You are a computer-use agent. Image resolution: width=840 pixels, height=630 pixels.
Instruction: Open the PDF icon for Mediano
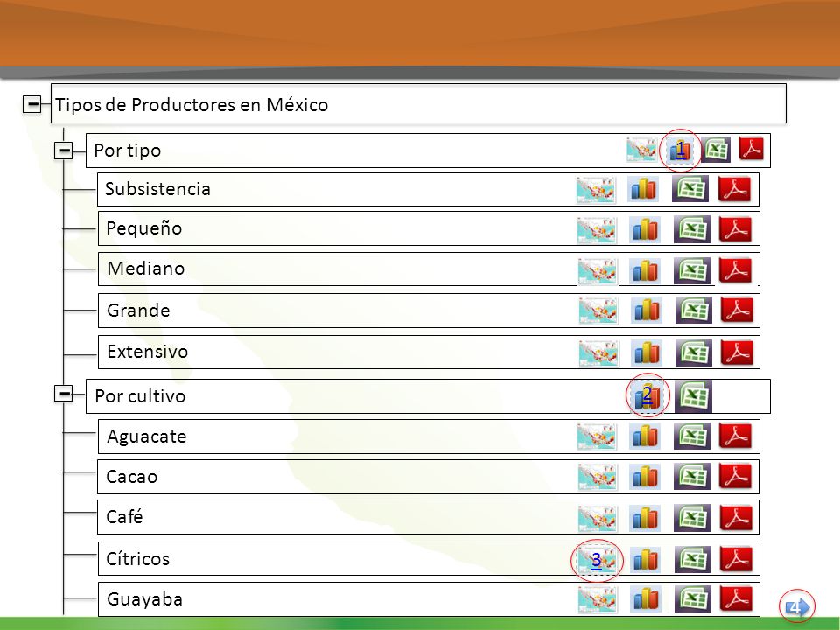click(735, 270)
